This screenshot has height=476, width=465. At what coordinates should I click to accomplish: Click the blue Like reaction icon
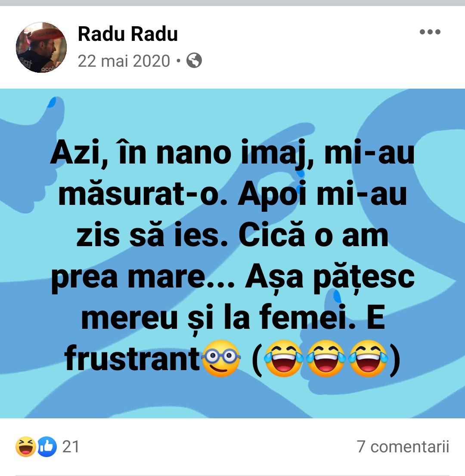47,447
